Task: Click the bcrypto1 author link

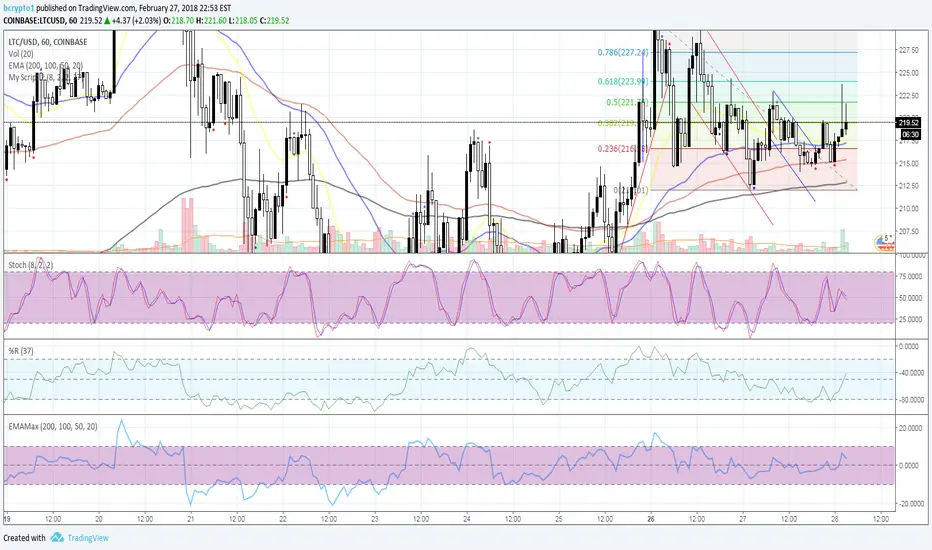Action: (x=21, y=6)
